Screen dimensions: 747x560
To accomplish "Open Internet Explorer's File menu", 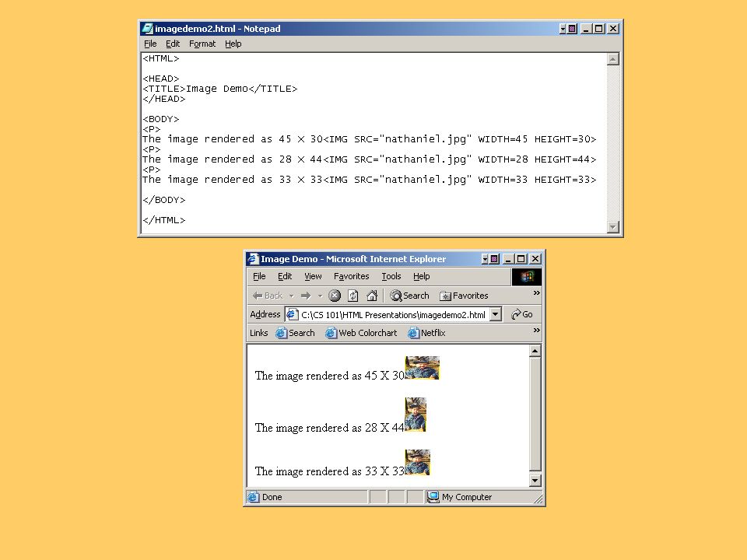I will (259, 276).
